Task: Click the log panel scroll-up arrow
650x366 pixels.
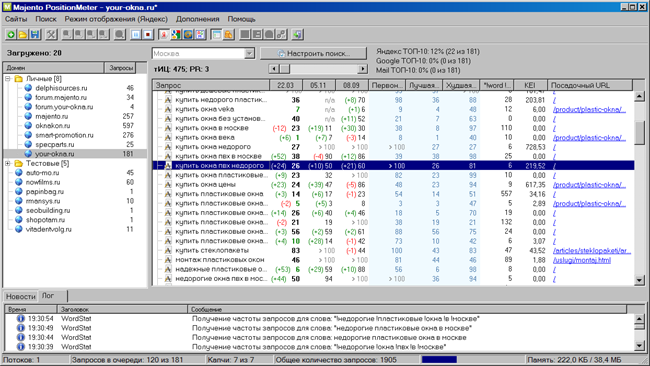Action: (x=639, y=319)
